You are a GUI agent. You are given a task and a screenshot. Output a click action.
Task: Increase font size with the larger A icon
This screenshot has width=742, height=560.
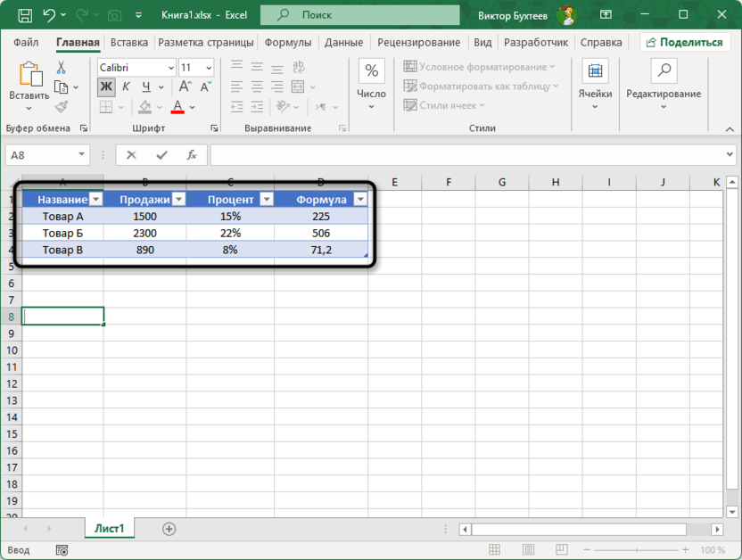[185, 86]
